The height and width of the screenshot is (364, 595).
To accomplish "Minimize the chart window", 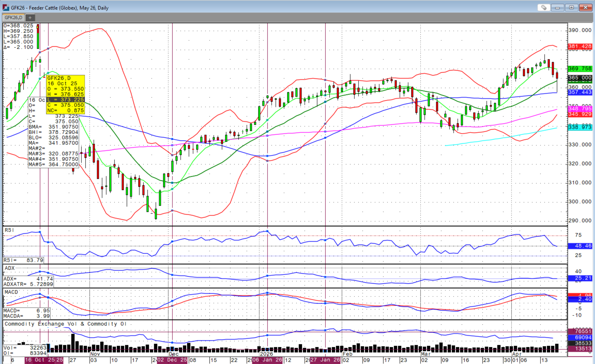I will (558, 7).
